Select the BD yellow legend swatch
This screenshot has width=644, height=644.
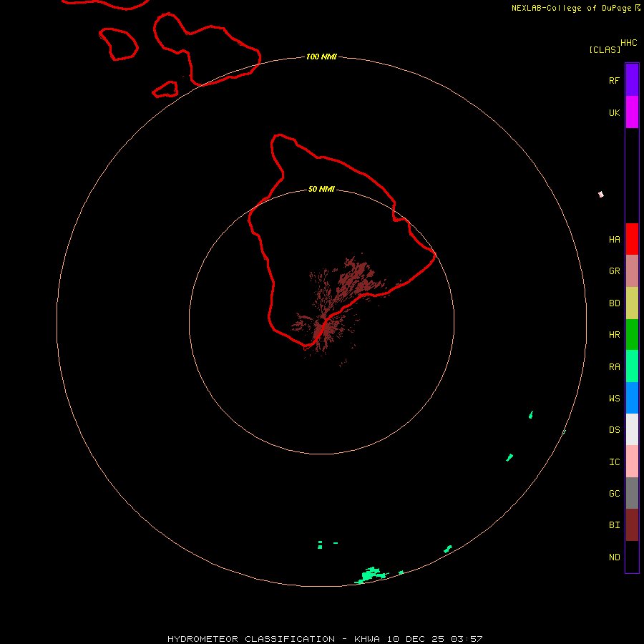[632, 303]
